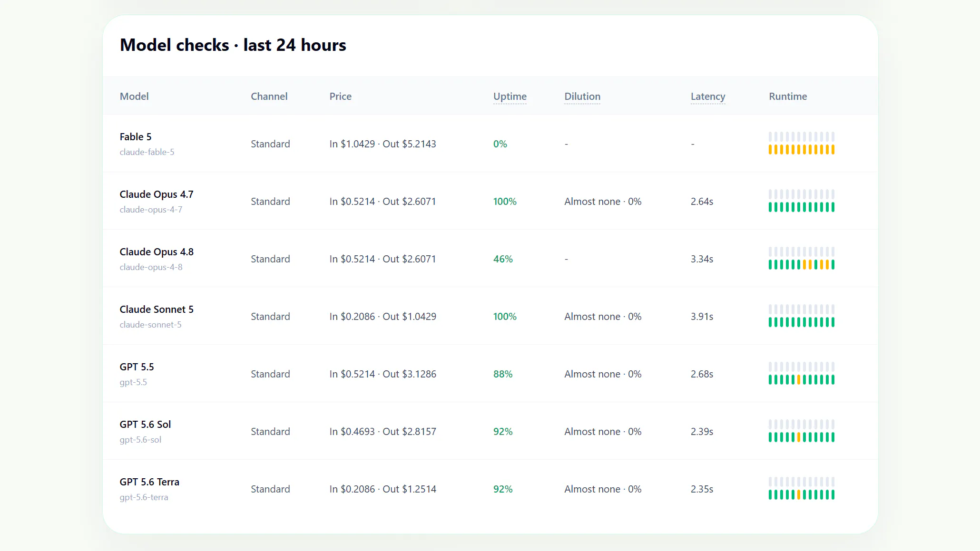This screenshot has width=980, height=551.
Task: Select the Claude Sonnet 5 model name
Action: click(x=157, y=309)
